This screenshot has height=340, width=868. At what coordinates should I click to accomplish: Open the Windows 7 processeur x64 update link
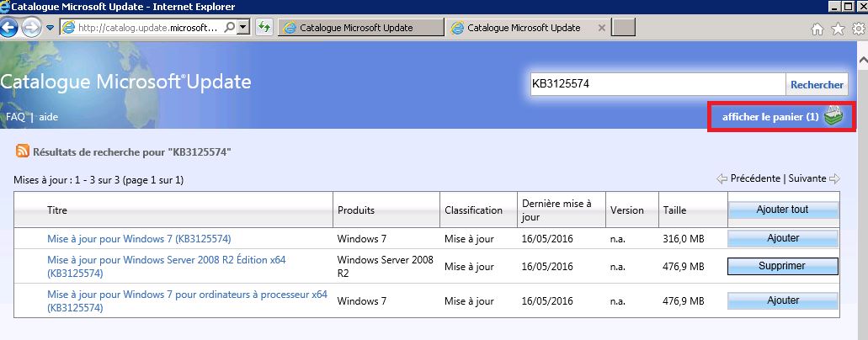pos(187,301)
